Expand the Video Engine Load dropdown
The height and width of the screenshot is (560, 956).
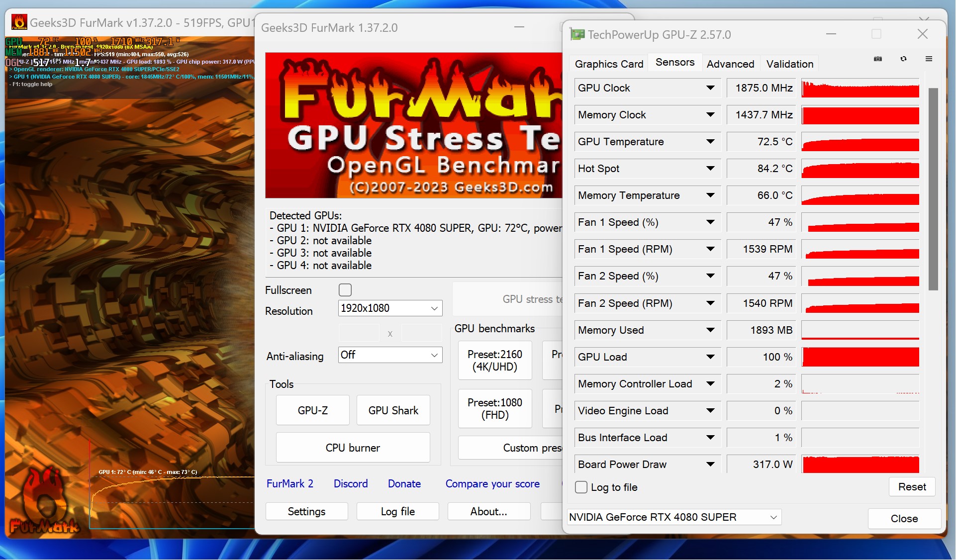point(710,411)
